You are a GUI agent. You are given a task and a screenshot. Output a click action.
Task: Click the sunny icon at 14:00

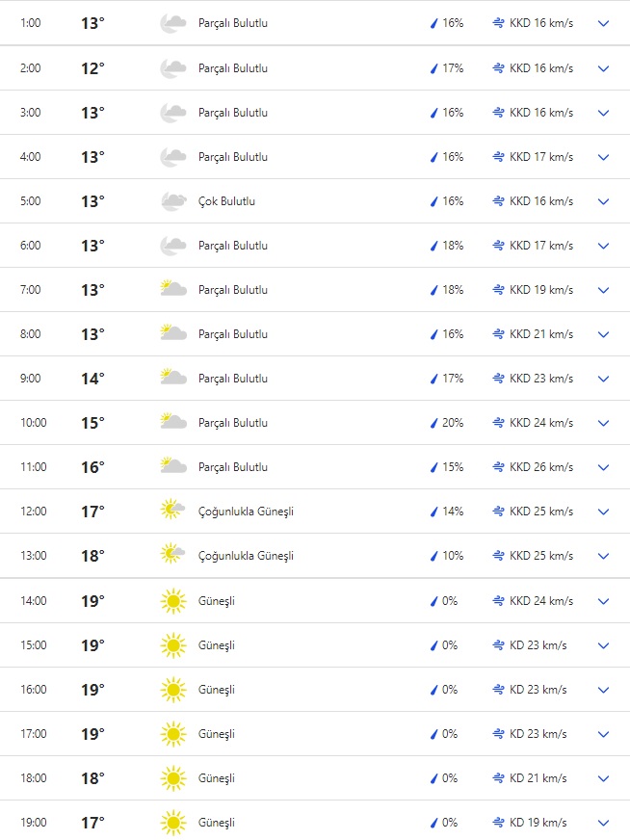pyautogui.click(x=172, y=601)
